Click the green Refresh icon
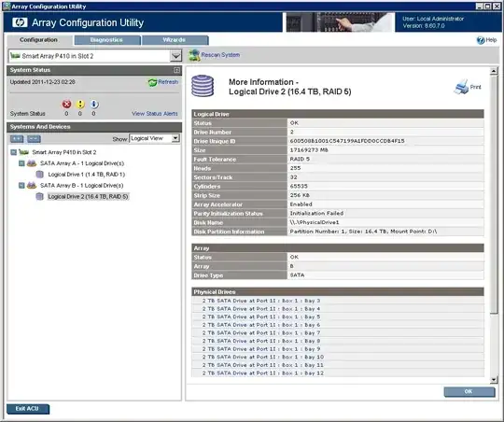 pyautogui.click(x=152, y=82)
